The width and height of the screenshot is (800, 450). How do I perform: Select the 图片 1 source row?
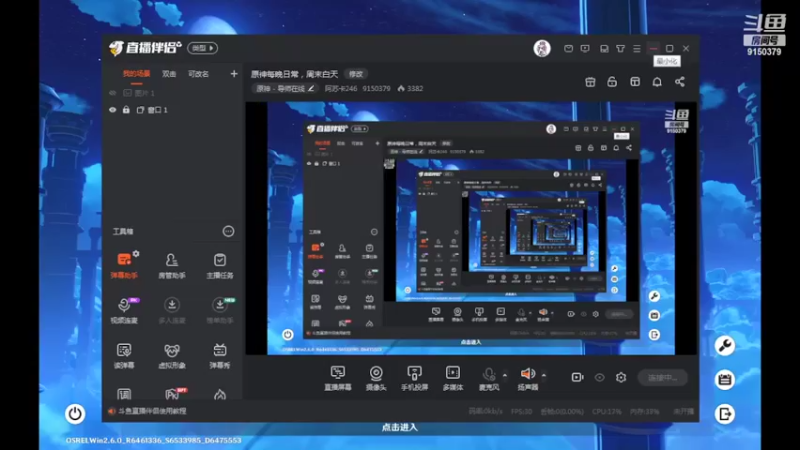click(x=172, y=93)
